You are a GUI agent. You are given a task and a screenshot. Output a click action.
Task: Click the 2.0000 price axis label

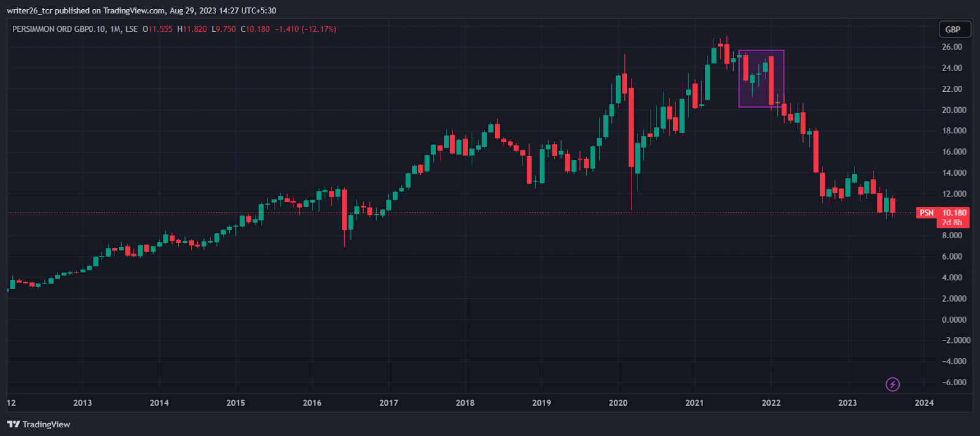point(954,299)
